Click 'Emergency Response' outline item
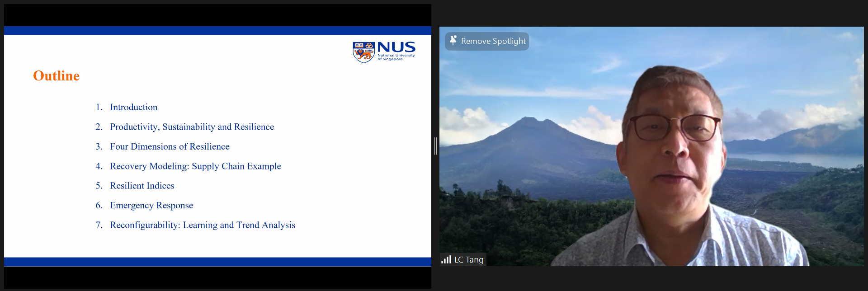This screenshot has width=868, height=291. [152, 206]
